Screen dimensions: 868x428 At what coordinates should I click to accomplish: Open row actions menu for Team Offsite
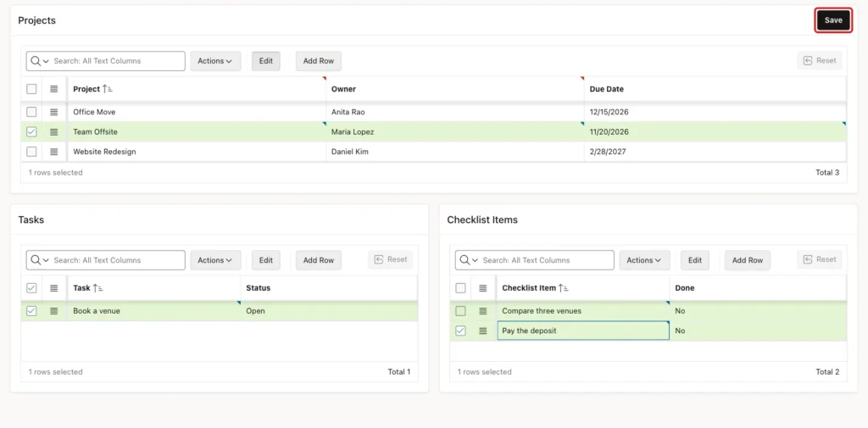tap(53, 131)
